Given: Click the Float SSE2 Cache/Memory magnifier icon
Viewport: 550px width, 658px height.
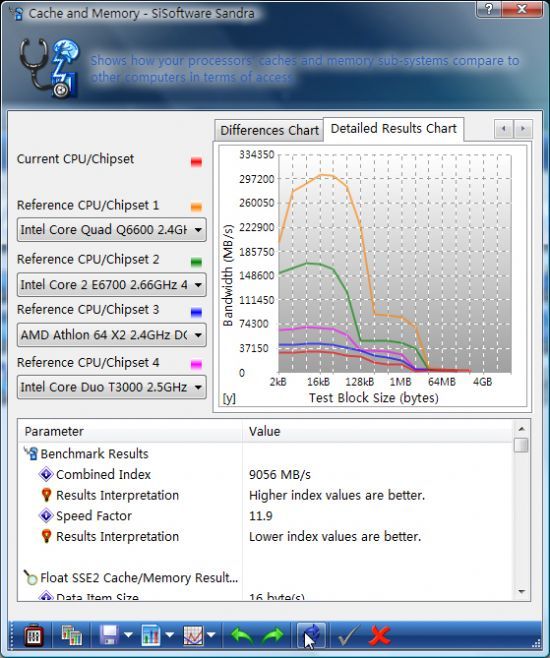Looking at the screenshot, I should (x=31, y=577).
